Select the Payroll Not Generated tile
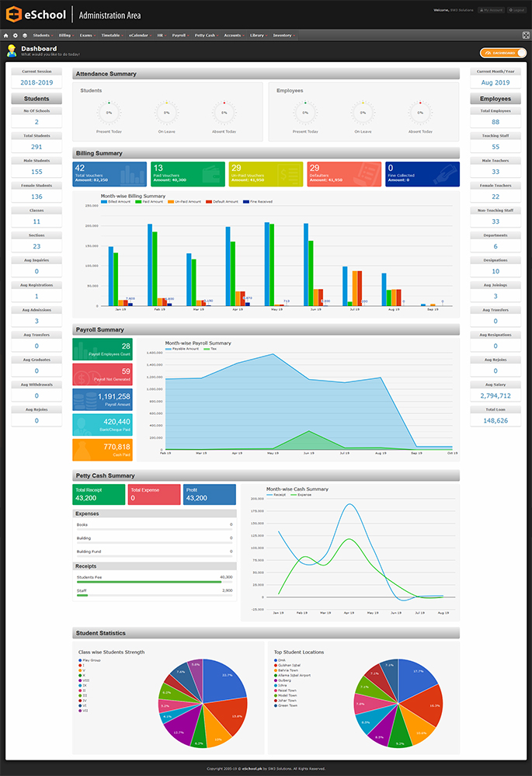The height and width of the screenshot is (776, 532). (103, 374)
